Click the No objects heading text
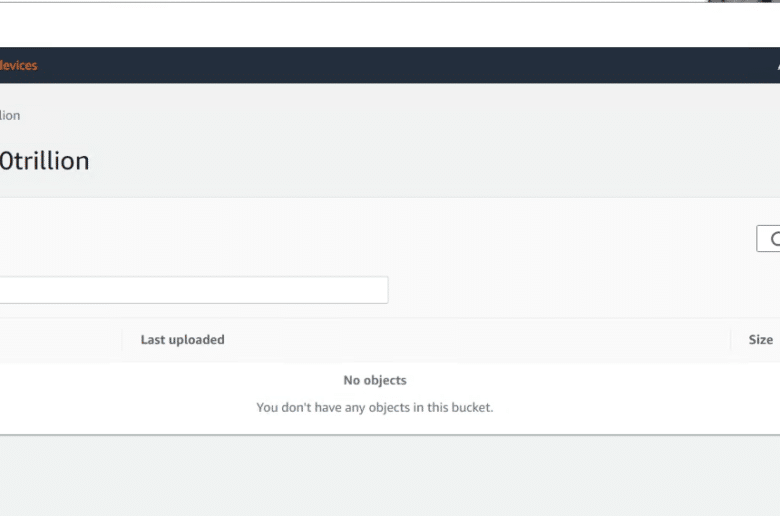The height and width of the screenshot is (516, 780). 375,380
